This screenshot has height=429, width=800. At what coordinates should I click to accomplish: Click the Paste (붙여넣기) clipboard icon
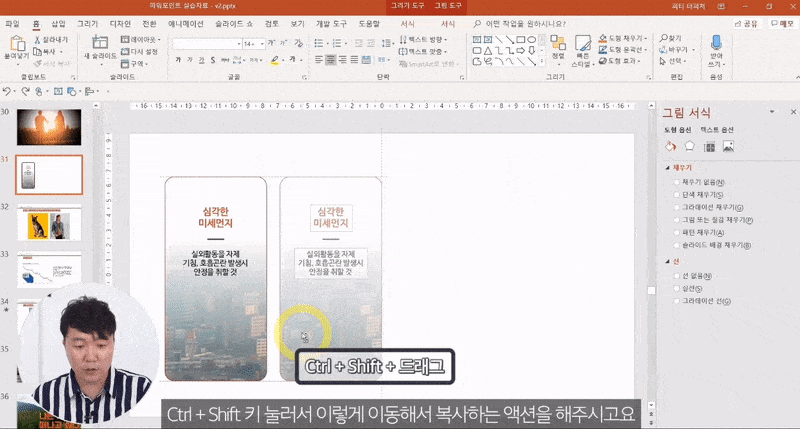(17, 43)
